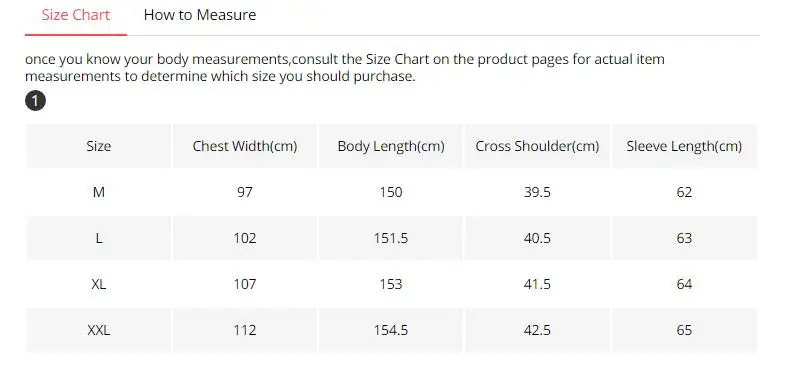Click body length value 151.5
Viewport: 786px width, 367px height.
(391, 238)
